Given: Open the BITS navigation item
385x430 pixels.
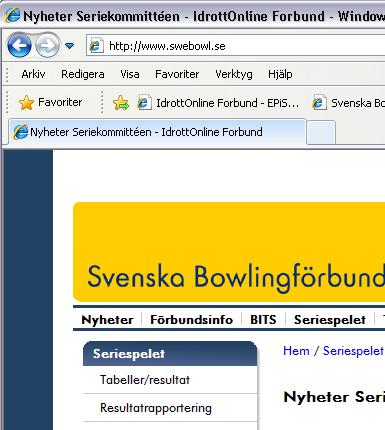Looking at the screenshot, I should coord(263,320).
